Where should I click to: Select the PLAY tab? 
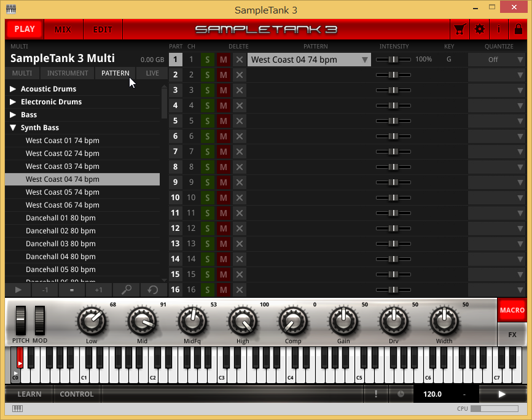tap(25, 29)
